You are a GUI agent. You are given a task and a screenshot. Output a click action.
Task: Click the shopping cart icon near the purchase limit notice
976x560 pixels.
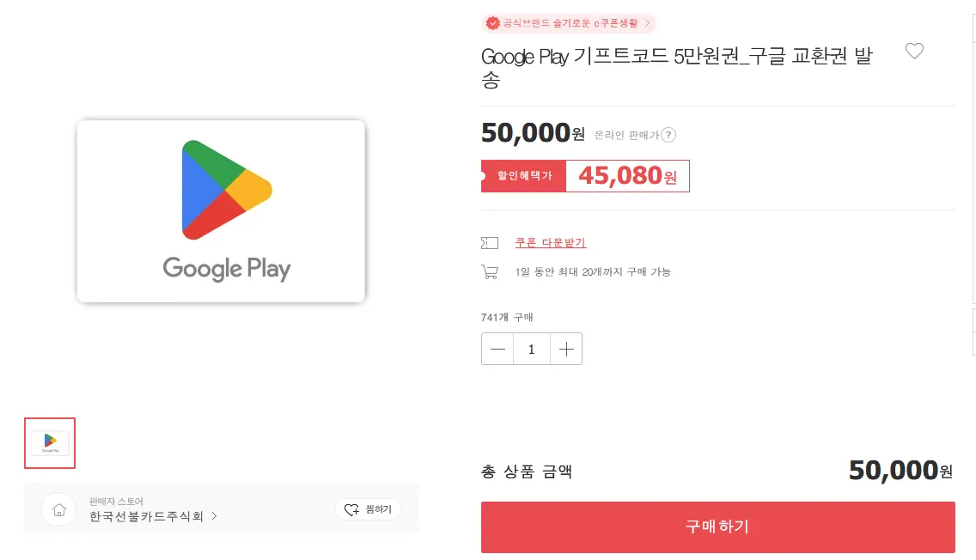(490, 271)
